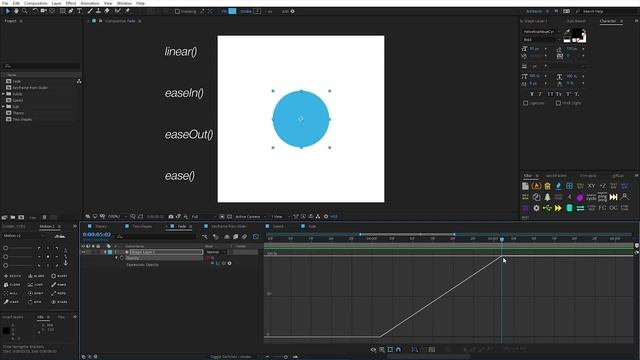Screen dimensions: 640x360
Task: Click the skip-to-end icon in KBar
Action: [613, 198]
